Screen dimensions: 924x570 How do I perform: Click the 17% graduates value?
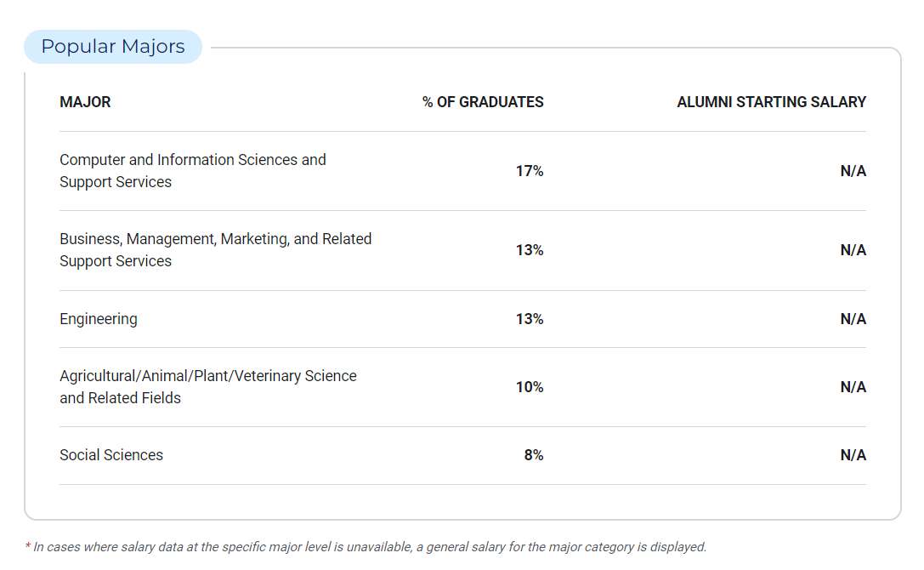[529, 171]
